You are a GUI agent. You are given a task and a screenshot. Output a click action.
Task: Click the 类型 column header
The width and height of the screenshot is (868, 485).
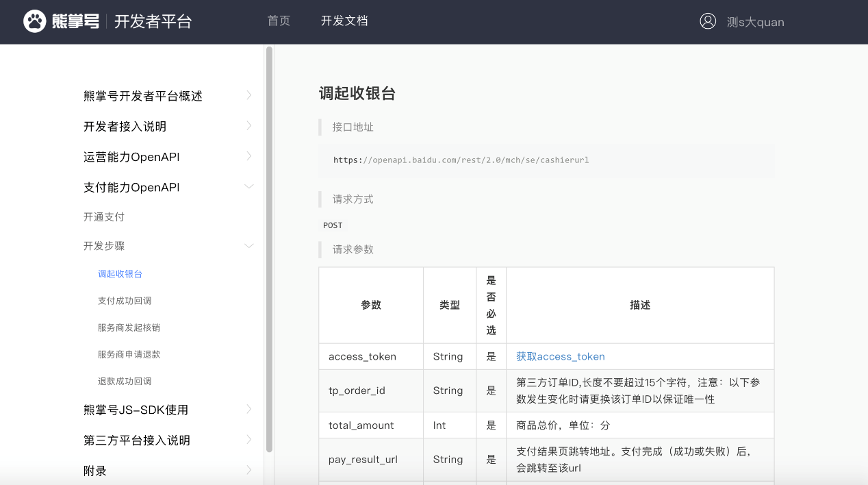450,306
